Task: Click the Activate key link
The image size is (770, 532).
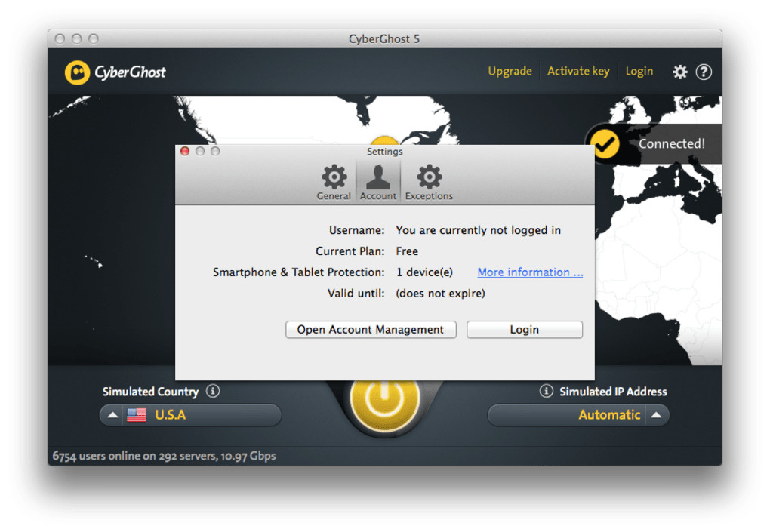Action: pos(578,71)
